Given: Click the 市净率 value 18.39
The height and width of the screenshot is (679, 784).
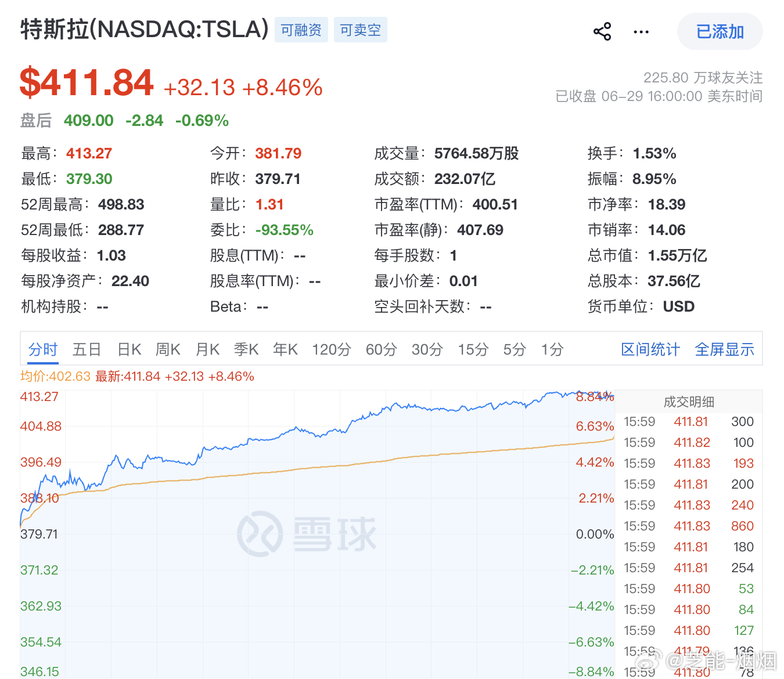Looking at the screenshot, I should [667, 205].
